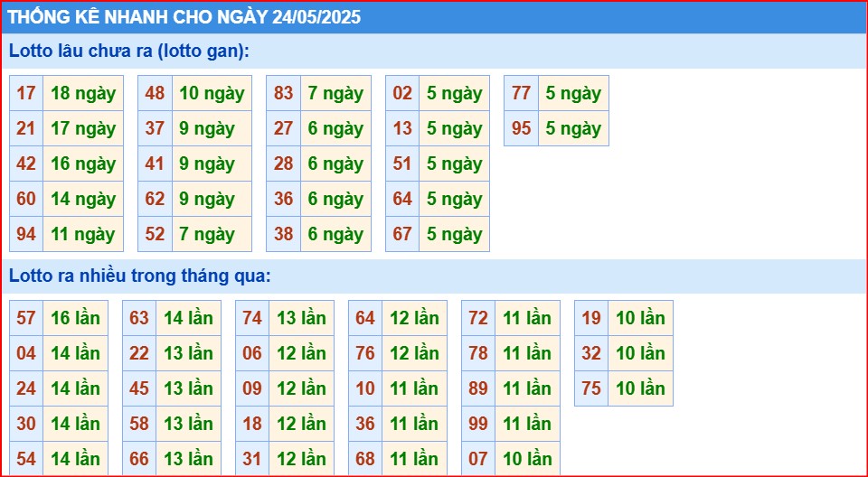Click frequent number 57
868x477 pixels.
[x=26, y=318]
